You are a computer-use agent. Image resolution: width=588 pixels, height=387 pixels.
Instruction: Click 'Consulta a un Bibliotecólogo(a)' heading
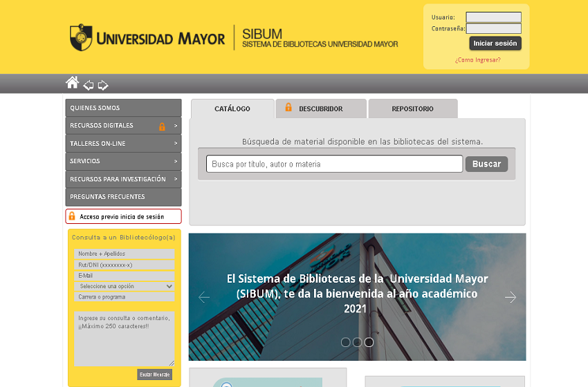click(124, 238)
